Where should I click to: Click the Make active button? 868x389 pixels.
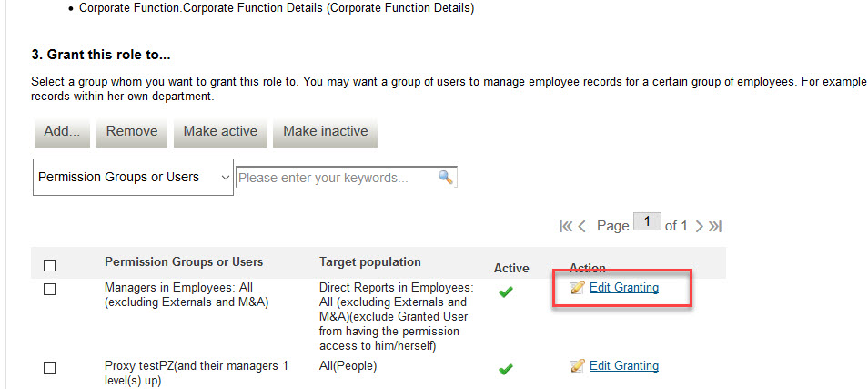click(220, 131)
